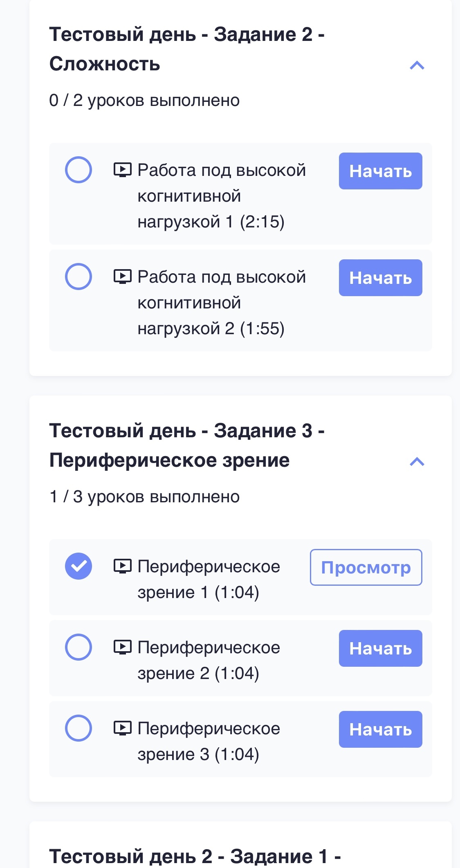Click video icon beside Периферическое зрение 1
460x868 pixels.
pyautogui.click(x=122, y=566)
